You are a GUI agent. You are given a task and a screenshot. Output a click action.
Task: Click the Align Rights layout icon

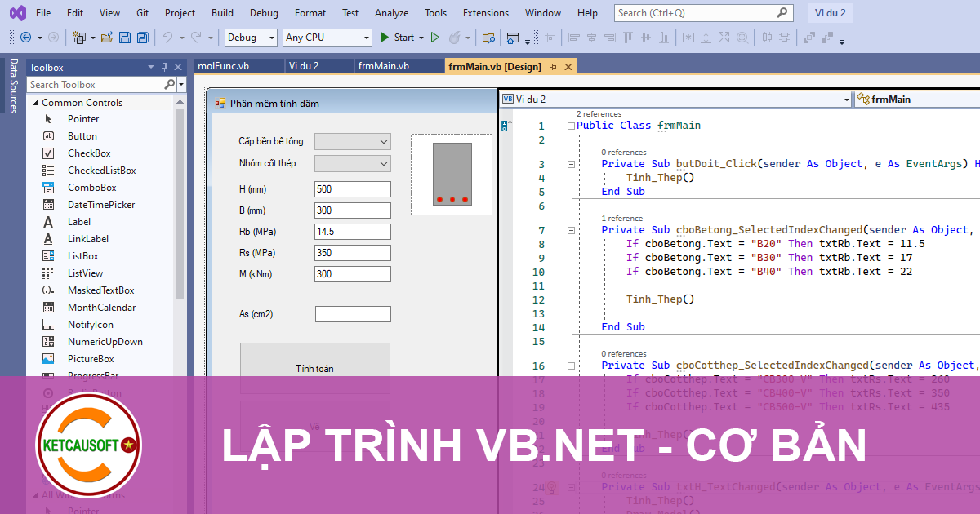click(609, 38)
